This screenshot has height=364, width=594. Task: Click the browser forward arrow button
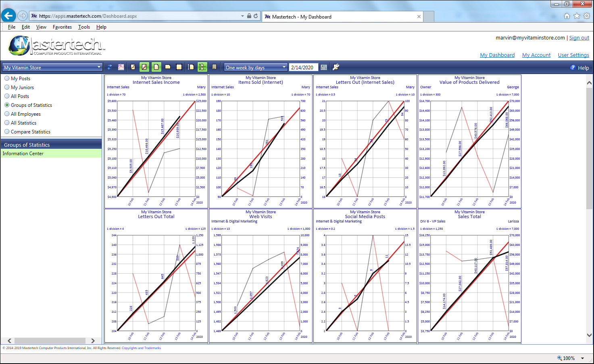23,16
